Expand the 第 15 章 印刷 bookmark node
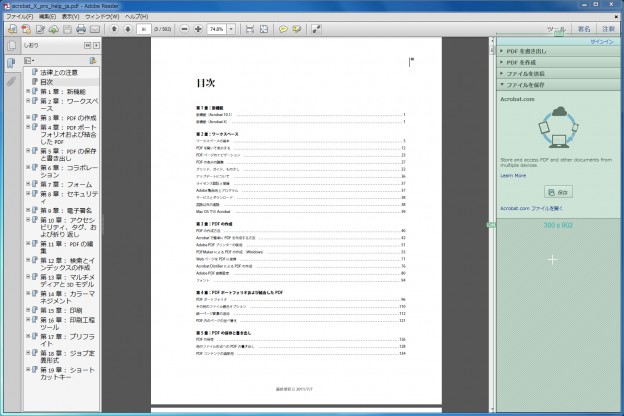Image resolution: width=624 pixels, height=416 pixels. (x=28, y=310)
